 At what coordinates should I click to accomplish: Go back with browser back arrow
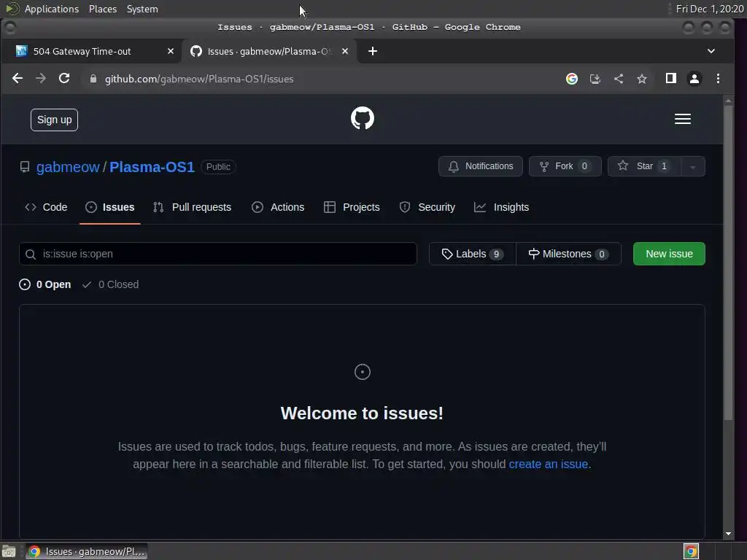[x=18, y=79]
